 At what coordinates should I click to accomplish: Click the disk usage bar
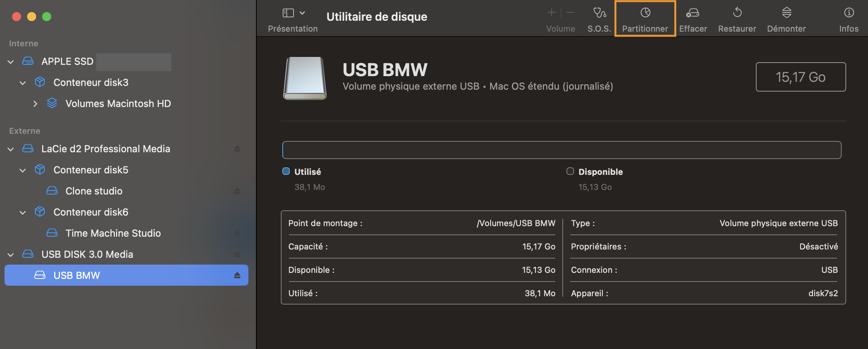point(562,150)
